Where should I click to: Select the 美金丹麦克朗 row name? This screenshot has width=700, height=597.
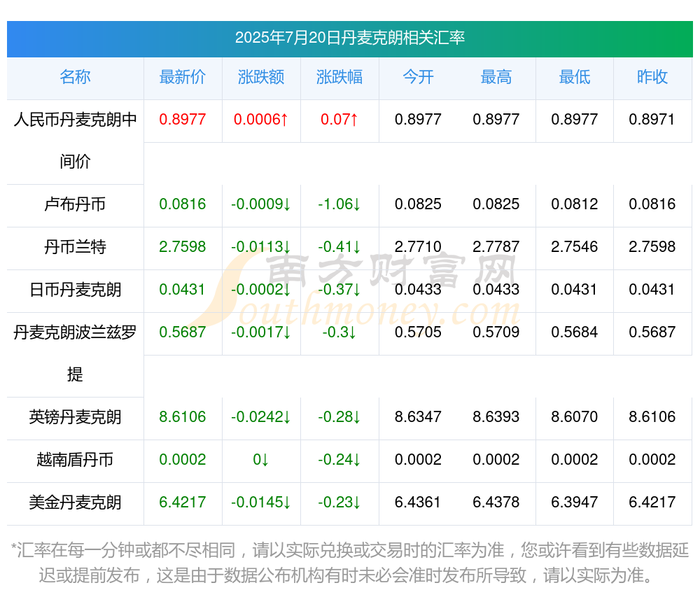coord(75,503)
